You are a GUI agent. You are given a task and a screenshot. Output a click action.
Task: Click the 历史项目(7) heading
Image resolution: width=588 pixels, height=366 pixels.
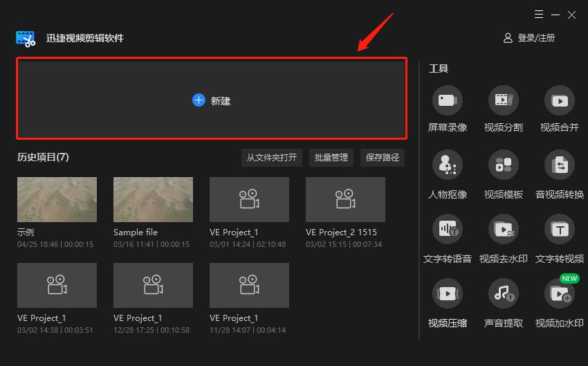tap(43, 157)
